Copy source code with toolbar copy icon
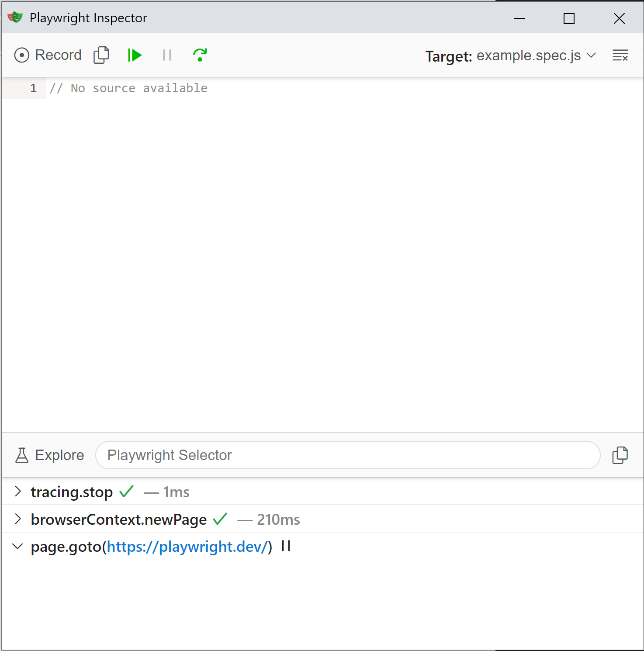644x651 pixels. click(101, 55)
